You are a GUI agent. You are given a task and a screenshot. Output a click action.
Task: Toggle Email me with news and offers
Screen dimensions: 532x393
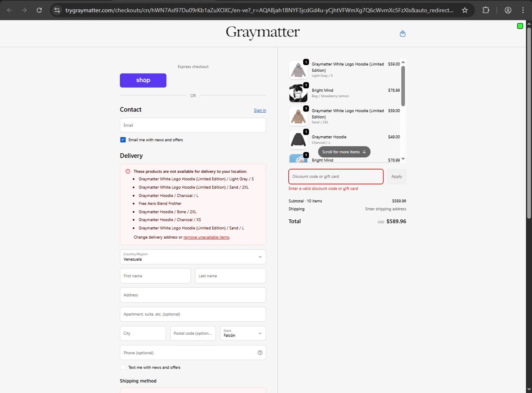point(123,140)
